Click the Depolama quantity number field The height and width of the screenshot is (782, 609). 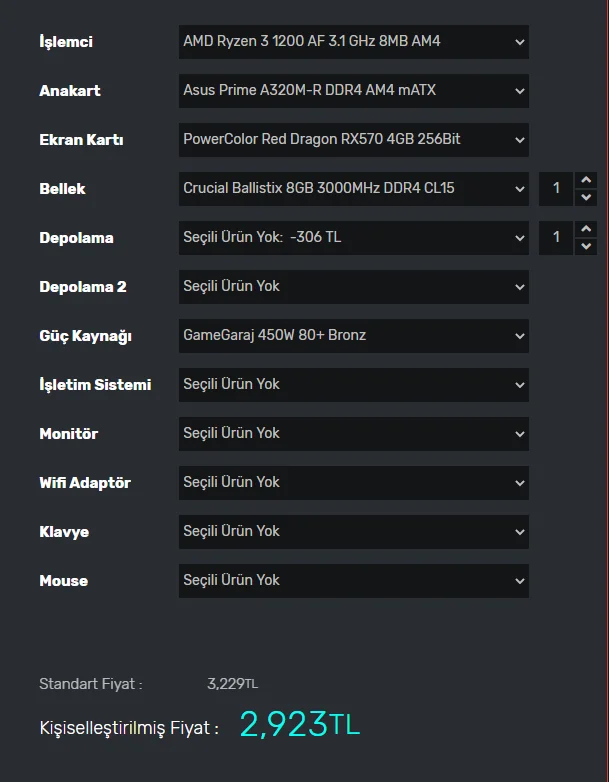tap(557, 238)
